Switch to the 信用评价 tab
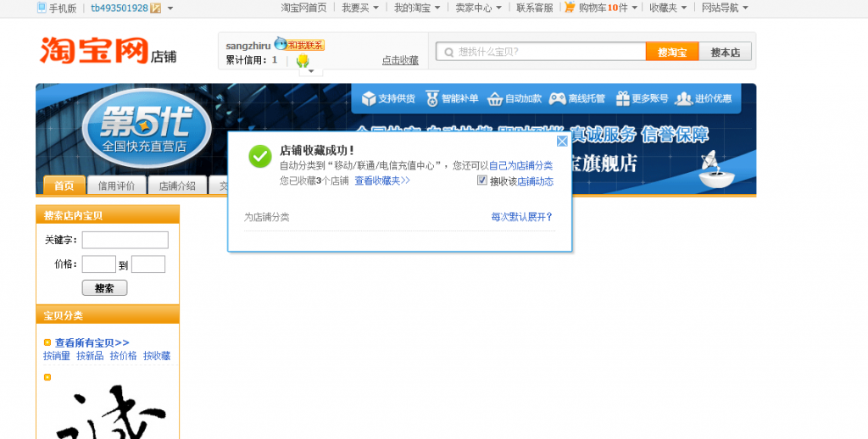This screenshot has width=868, height=439. [116, 186]
